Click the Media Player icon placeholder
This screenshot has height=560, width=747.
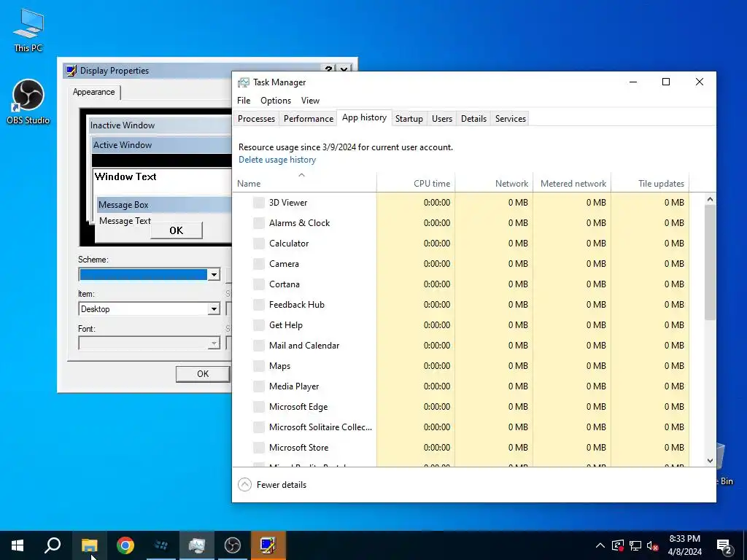coord(259,386)
